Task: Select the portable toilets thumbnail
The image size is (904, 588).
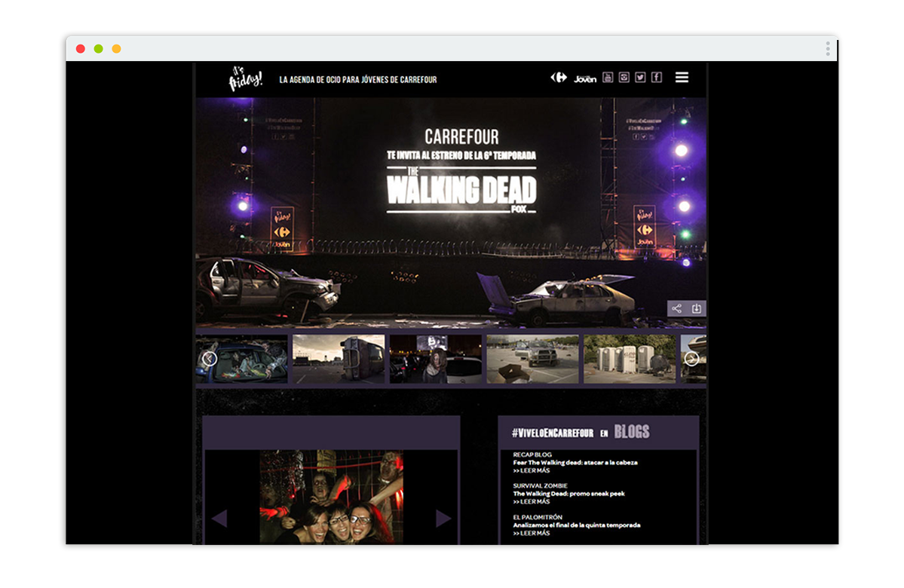Action: (x=630, y=360)
